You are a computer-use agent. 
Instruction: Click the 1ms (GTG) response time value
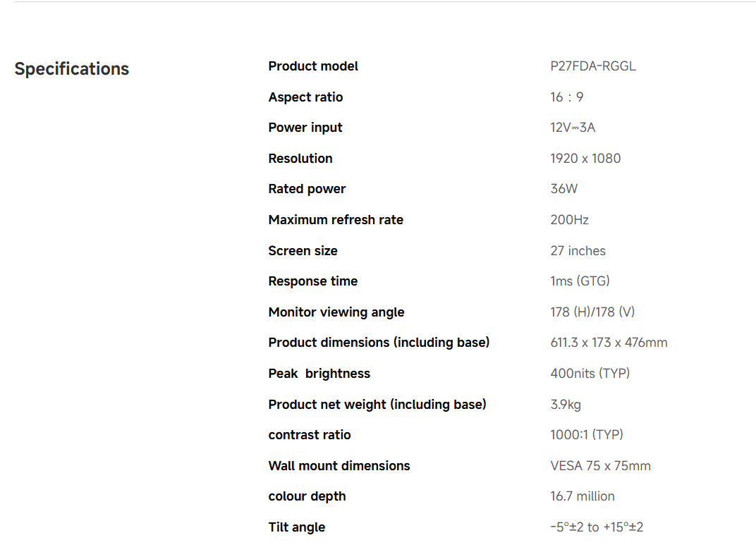pyautogui.click(x=580, y=281)
